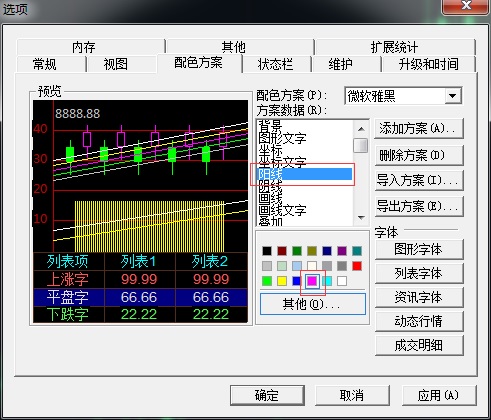Choose the bright red color swatch
Image resolution: width=491 pixels, height=420 pixels.
click(357, 266)
